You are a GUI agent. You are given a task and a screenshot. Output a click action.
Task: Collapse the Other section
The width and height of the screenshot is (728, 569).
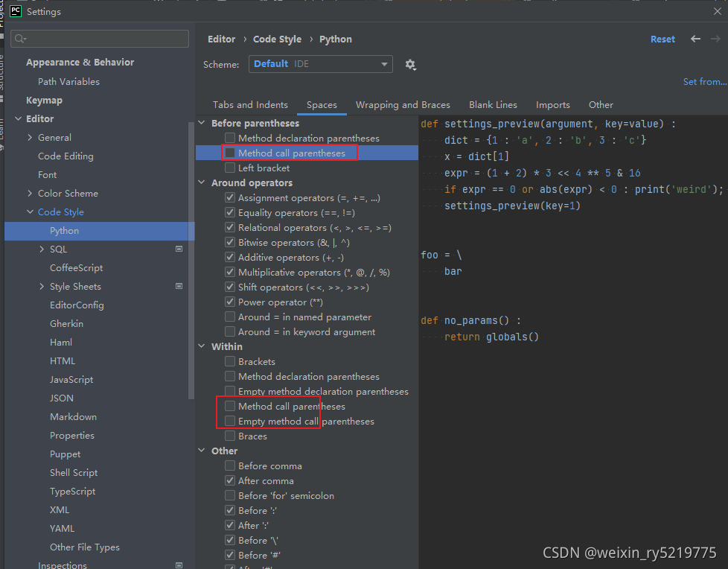202,451
